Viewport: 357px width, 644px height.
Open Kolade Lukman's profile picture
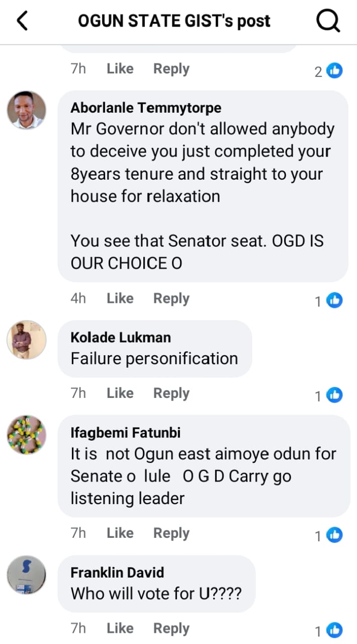(27, 340)
